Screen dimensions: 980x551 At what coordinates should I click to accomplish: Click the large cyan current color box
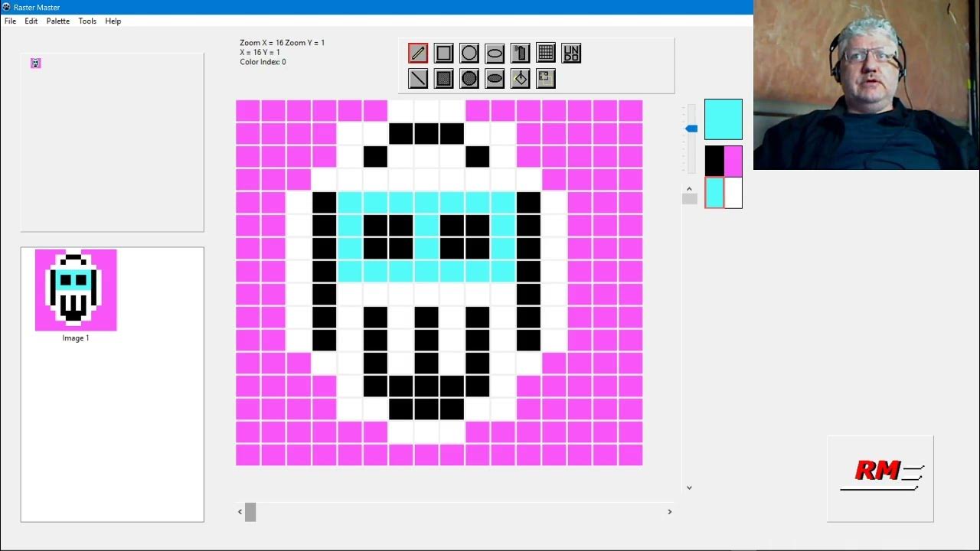pyautogui.click(x=724, y=119)
